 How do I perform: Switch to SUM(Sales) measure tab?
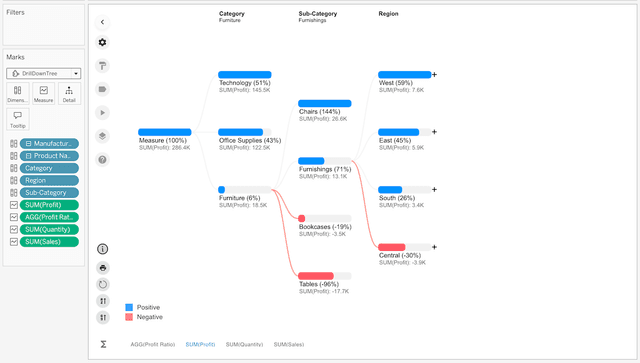coord(289,345)
